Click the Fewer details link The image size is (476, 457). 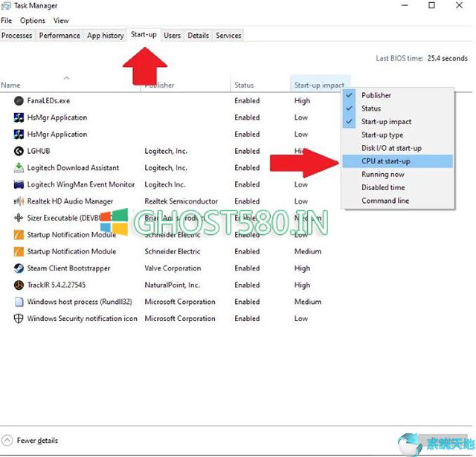[x=37, y=441]
